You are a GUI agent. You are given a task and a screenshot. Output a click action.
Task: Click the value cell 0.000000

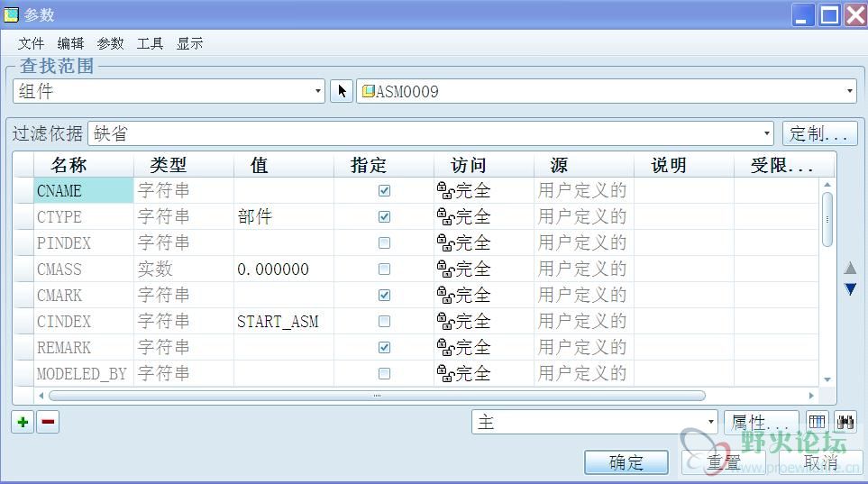tap(284, 269)
